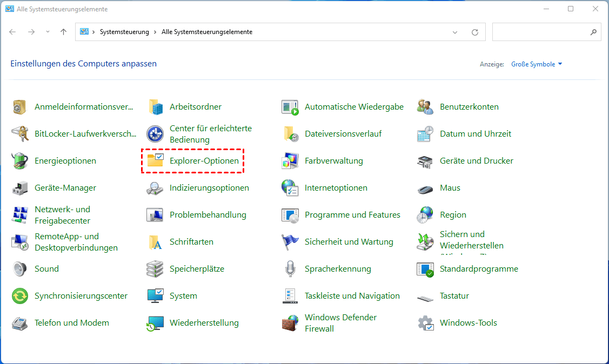Image resolution: width=609 pixels, height=364 pixels.
Task: Select the Alle Systemsteuerungselemente breadcrumb
Action: (206, 32)
